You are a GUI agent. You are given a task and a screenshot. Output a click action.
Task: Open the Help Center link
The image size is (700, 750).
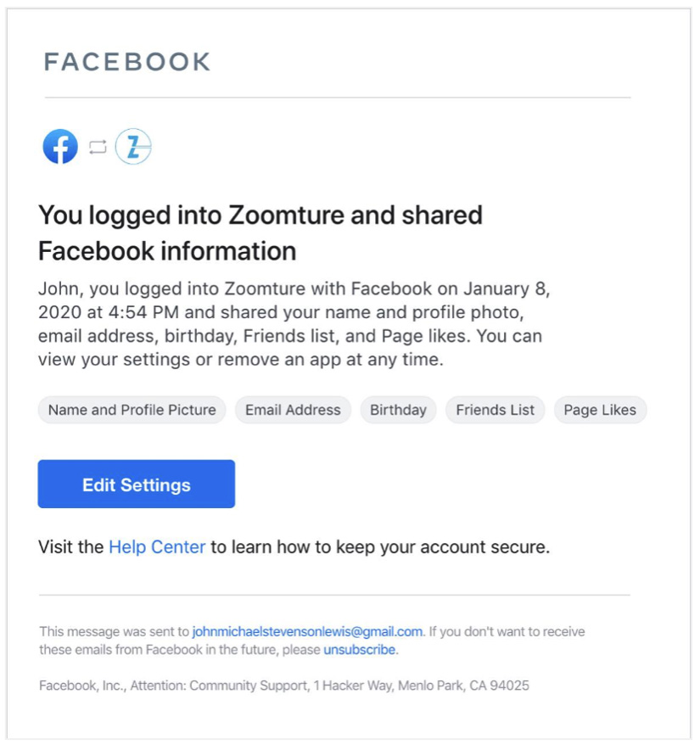coord(157,547)
